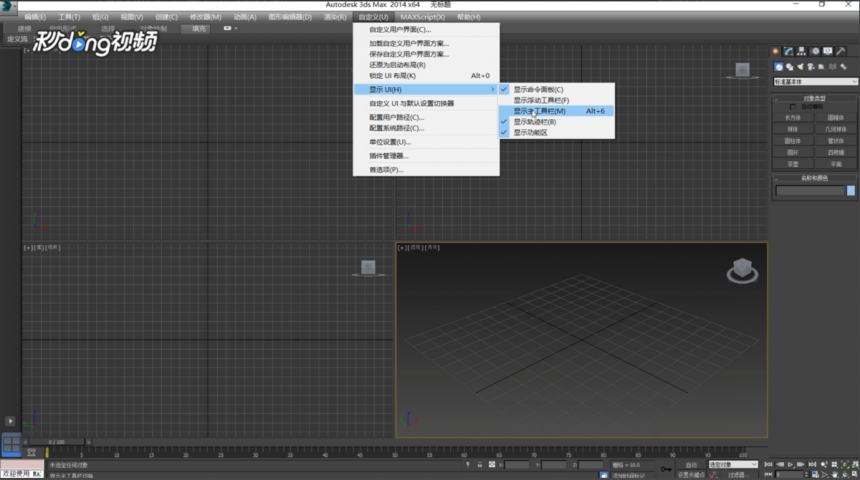Toggle Show Track Bar (B) item
Image resolution: width=860 pixels, height=480 pixels.
tap(556, 122)
